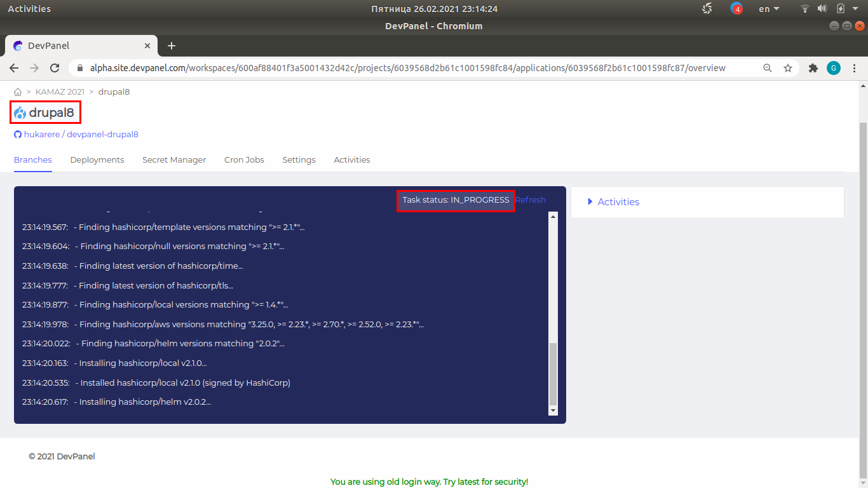Bookmark this page with star icon
Image resolution: width=868 pixels, height=488 pixels.
point(788,68)
